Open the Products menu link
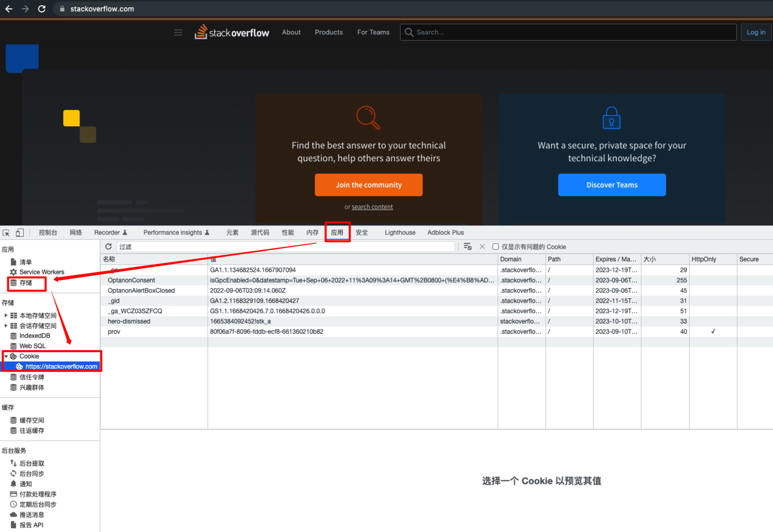The image size is (773, 532). (x=329, y=32)
